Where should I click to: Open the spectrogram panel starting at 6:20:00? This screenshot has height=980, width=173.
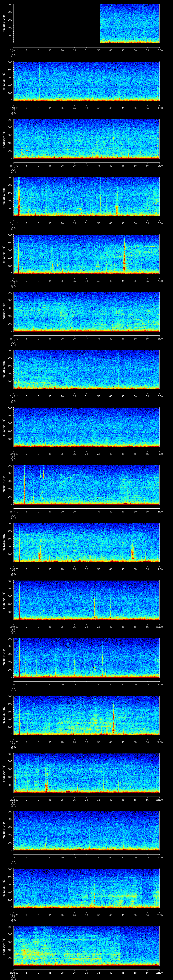(87, 657)
